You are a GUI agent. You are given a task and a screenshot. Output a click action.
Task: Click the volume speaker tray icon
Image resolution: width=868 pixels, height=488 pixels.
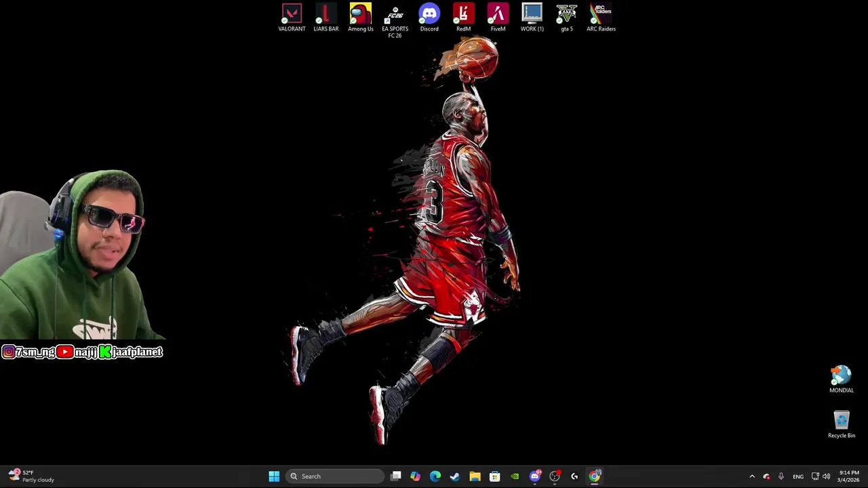826,476
